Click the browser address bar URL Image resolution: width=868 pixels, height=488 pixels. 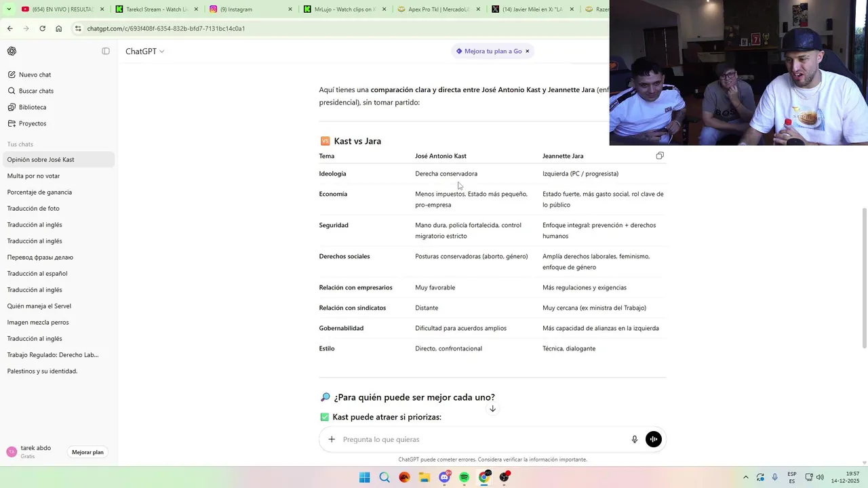(166, 28)
